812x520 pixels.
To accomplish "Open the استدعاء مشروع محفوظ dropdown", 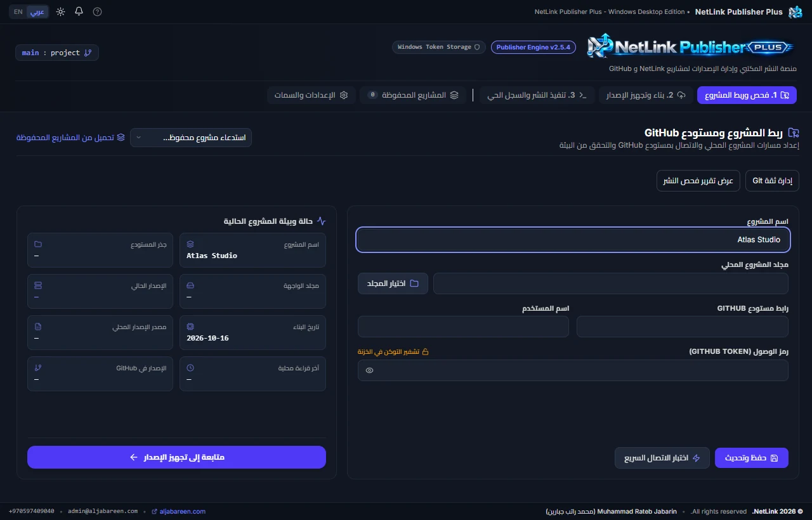I will [191, 138].
